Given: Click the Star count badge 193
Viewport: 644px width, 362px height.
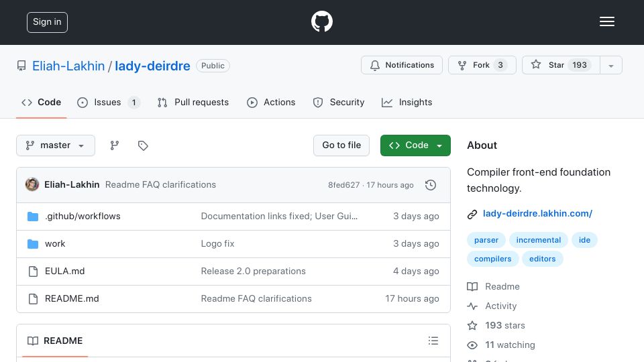Looking at the screenshot, I should [x=580, y=65].
